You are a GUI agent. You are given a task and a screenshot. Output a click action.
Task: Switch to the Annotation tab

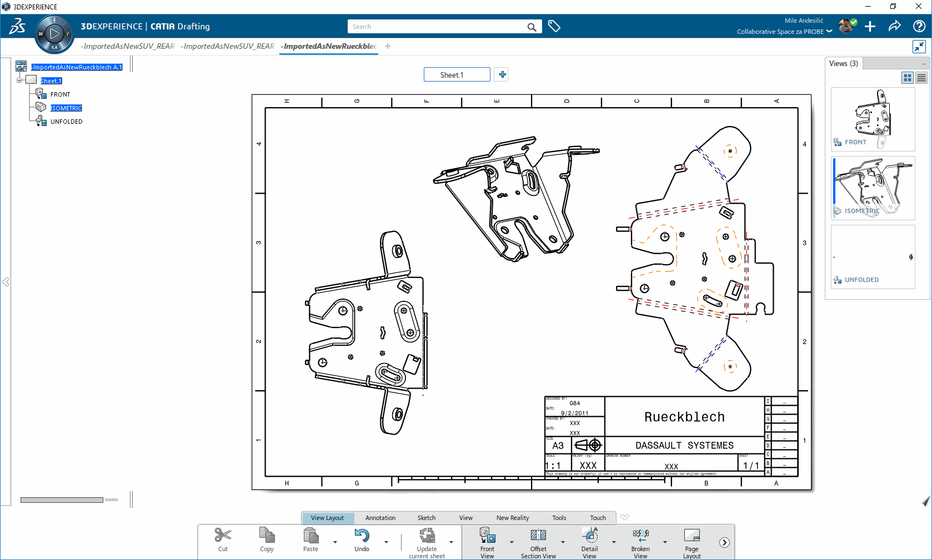[x=380, y=518]
